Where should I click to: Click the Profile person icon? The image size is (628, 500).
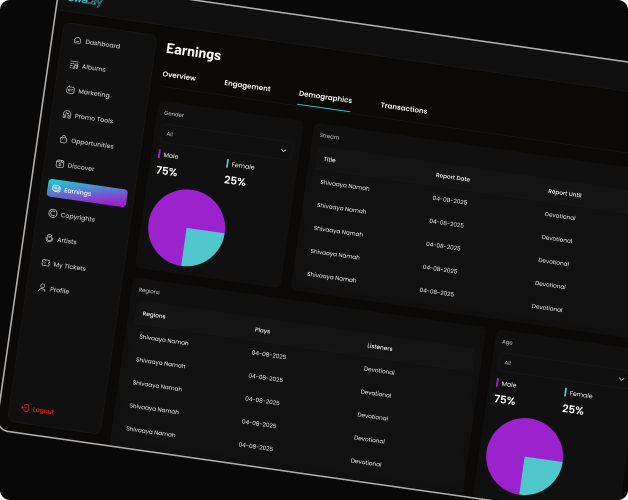click(x=42, y=287)
